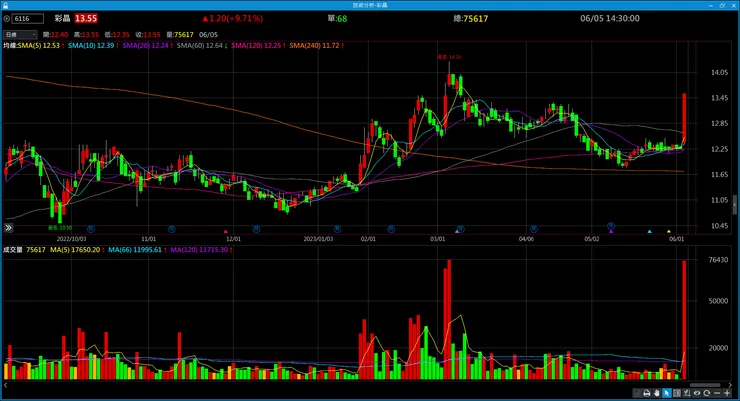This screenshot has width=740, height=401.
Task: Click the raised circled marker above 05/02
Action: tap(611, 226)
